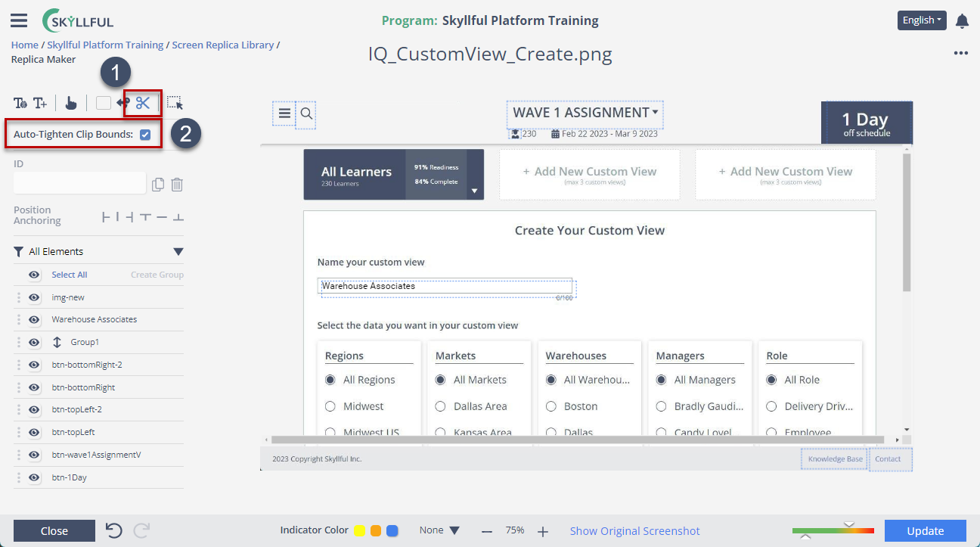Image resolution: width=980 pixels, height=547 pixels.
Task: Anchor position to right edge
Action: pyautogui.click(x=131, y=217)
